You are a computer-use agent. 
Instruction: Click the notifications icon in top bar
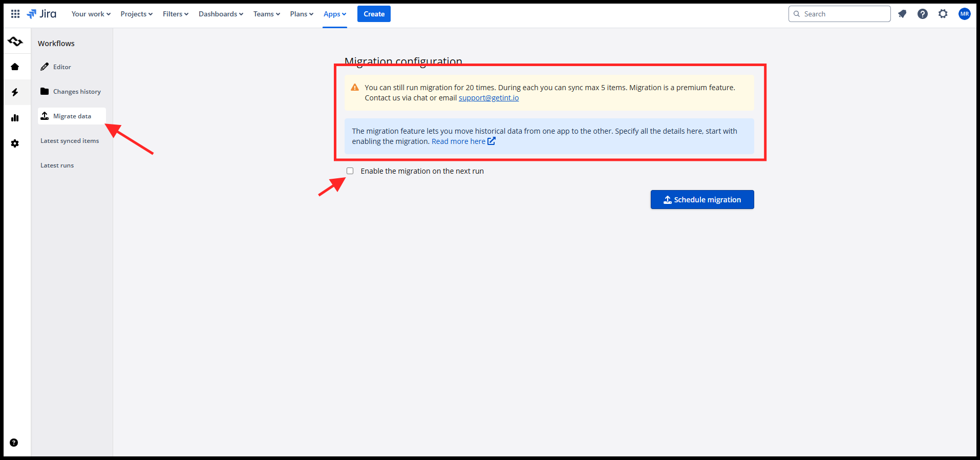point(902,14)
